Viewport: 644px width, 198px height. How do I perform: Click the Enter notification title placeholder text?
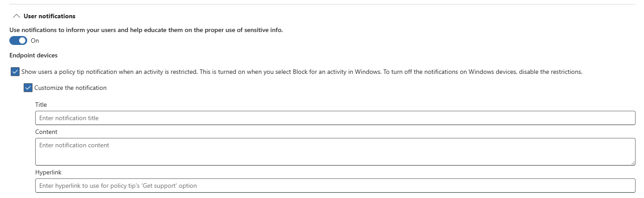[69, 118]
